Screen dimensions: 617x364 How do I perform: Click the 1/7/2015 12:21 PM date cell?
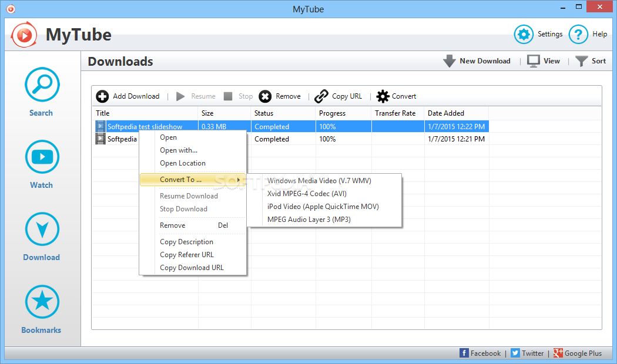tap(456, 139)
